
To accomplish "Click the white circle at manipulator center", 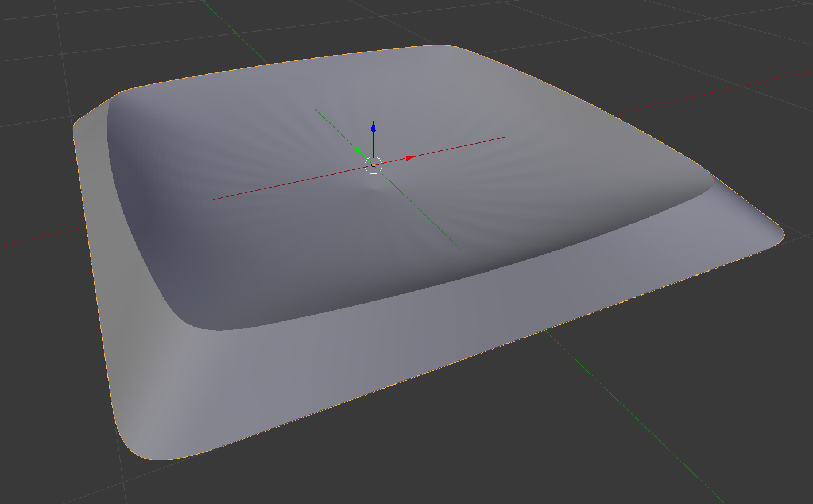I will pyautogui.click(x=373, y=165).
